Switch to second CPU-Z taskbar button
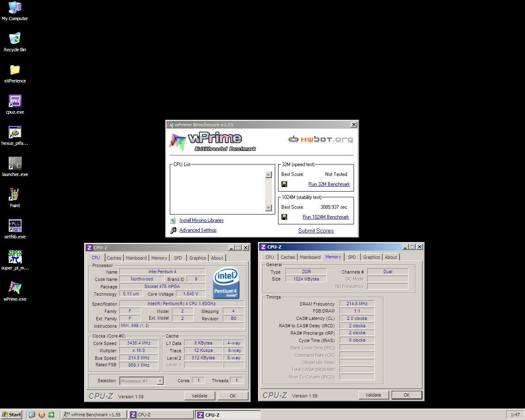The image size is (525, 420). coord(228,415)
